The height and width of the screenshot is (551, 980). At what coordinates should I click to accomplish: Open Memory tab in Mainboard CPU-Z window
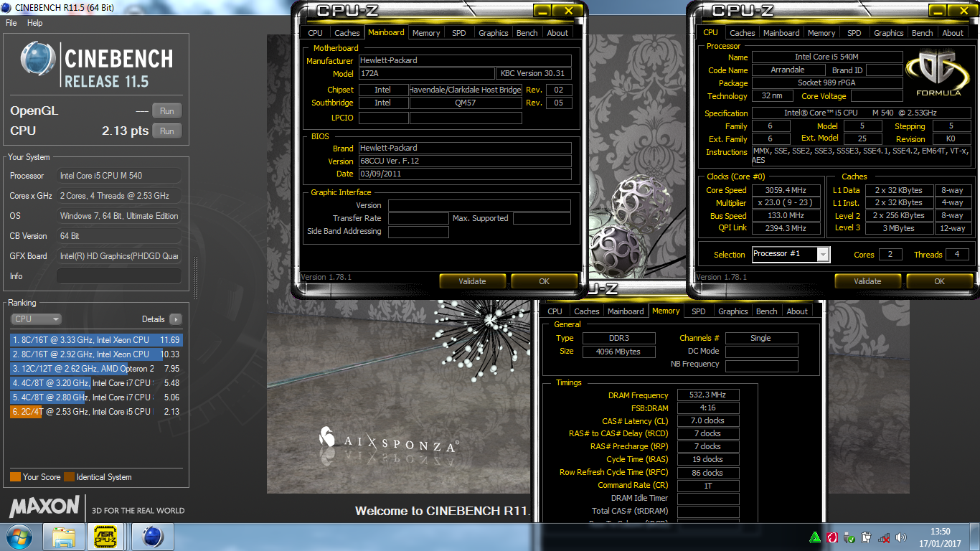[x=426, y=33]
